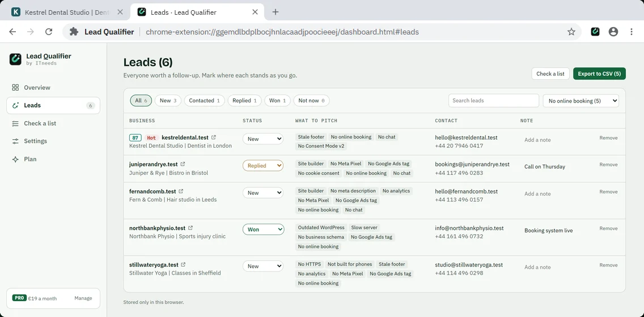Image resolution: width=644 pixels, height=317 pixels.
Task: Open status dropdown for stillwateryoga.test
Action: click(263, 266)
